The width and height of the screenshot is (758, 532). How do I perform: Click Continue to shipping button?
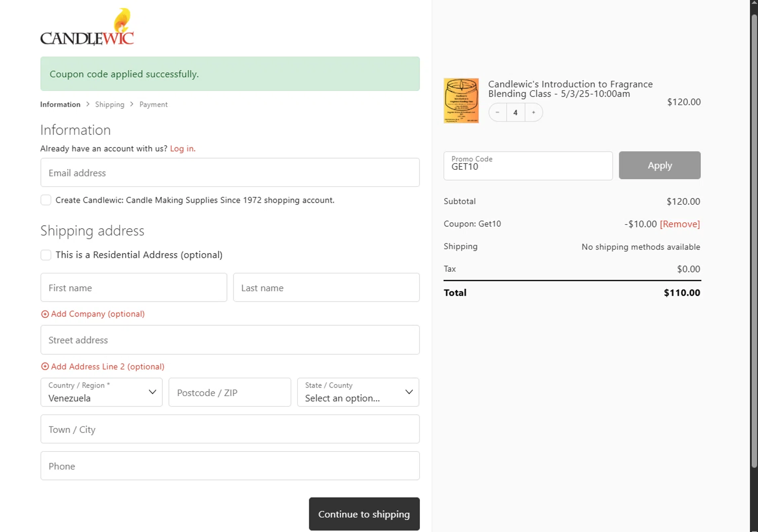(x=364, y=514)
